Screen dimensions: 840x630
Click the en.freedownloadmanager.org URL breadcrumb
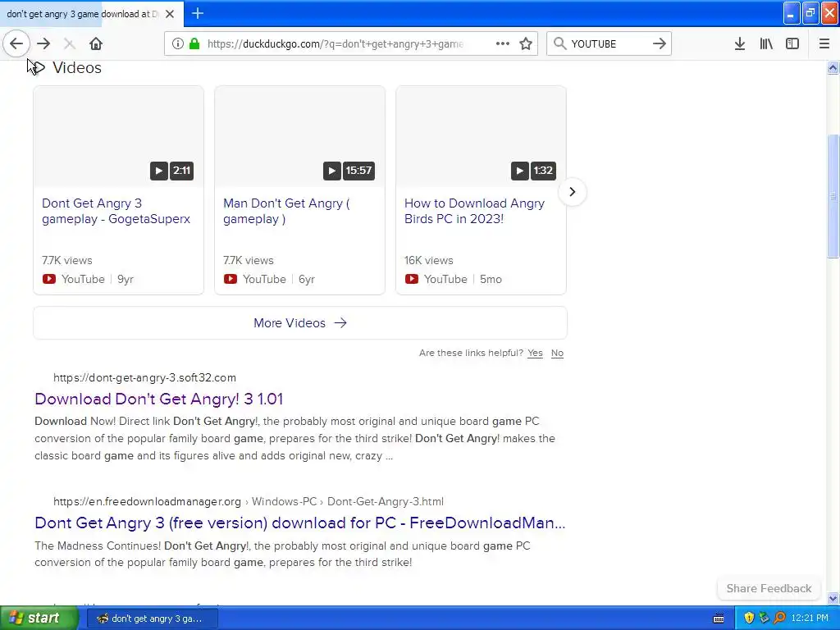[x=249, y=502]
